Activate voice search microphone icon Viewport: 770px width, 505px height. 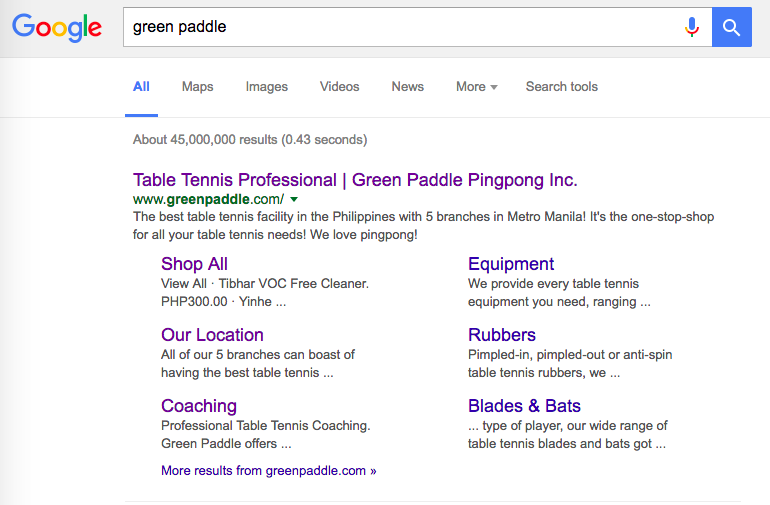coord(691,27)
